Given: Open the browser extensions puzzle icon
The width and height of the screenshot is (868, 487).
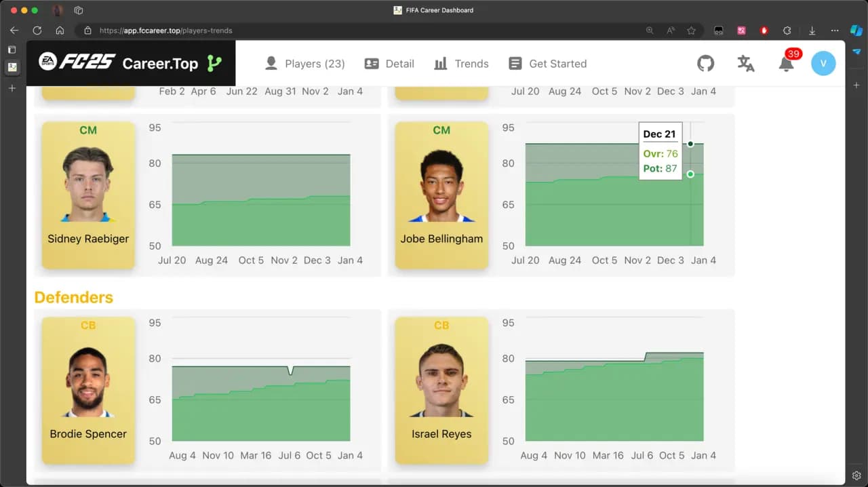Looking at the screenshot, I should [787, 31].
